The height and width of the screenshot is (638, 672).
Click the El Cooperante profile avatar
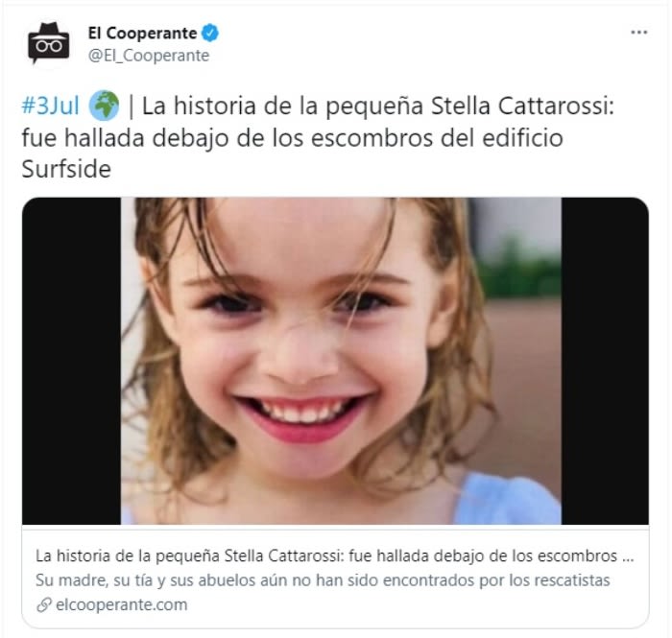[48, 43]
